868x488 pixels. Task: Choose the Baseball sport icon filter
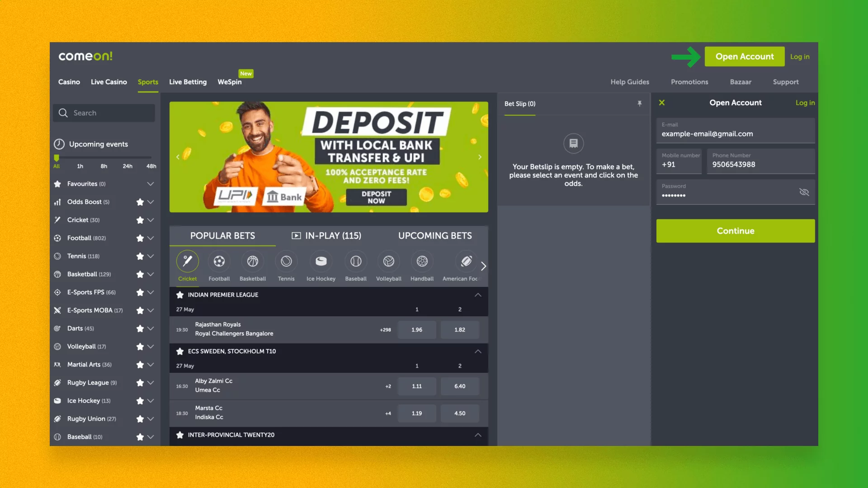356,261
